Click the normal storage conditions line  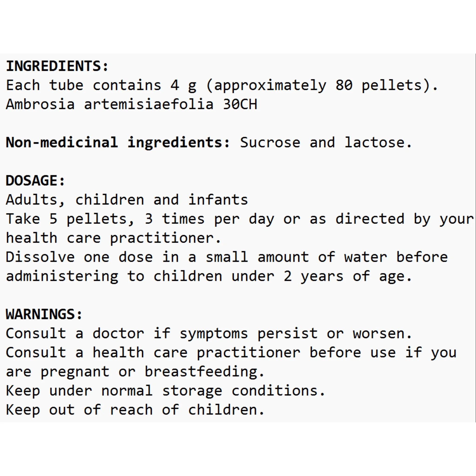point(165,391)
